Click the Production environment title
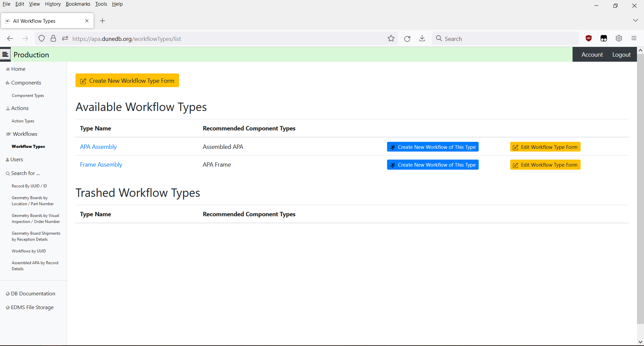Screen dimensions: 644x346 [31, 55]
